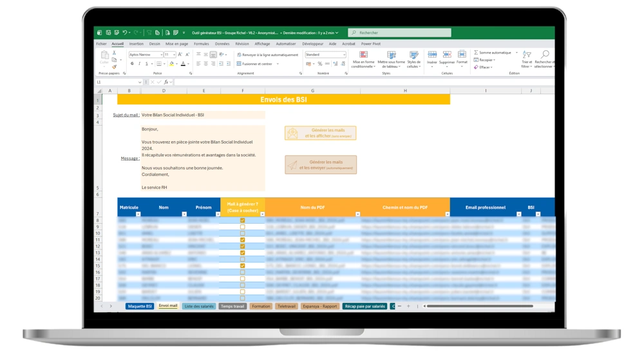Click the Somme automatique sigma icon
Viewport: 644px width, 352px height.
point(477,53)
